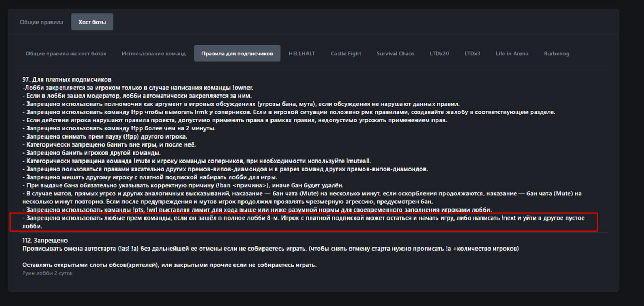Open the Castle Fight tab
Viewport: 644px width, 306px height.
[346, 54]
